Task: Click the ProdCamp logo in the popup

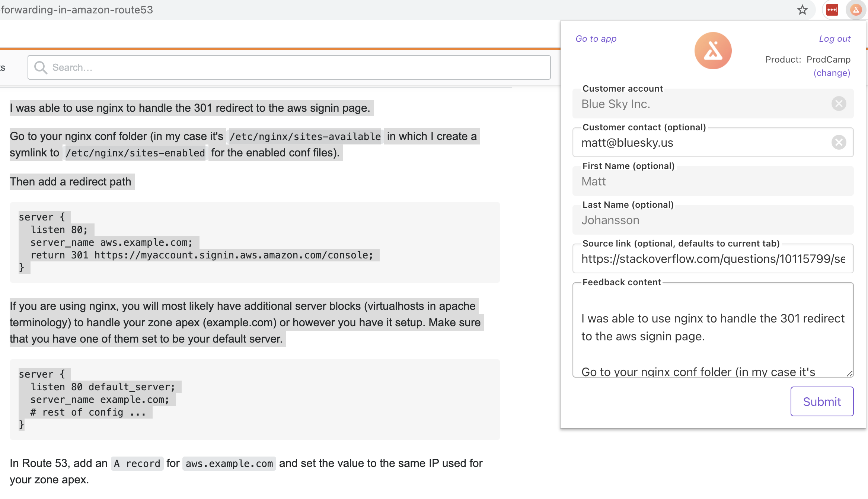Action: tap(713, 51)
